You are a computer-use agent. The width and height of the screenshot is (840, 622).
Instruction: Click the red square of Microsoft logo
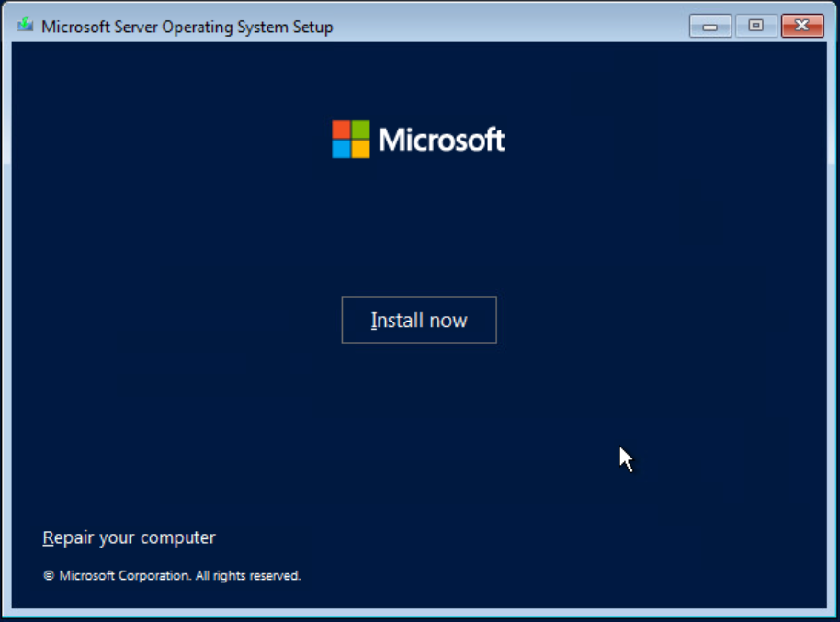(341, 130)
